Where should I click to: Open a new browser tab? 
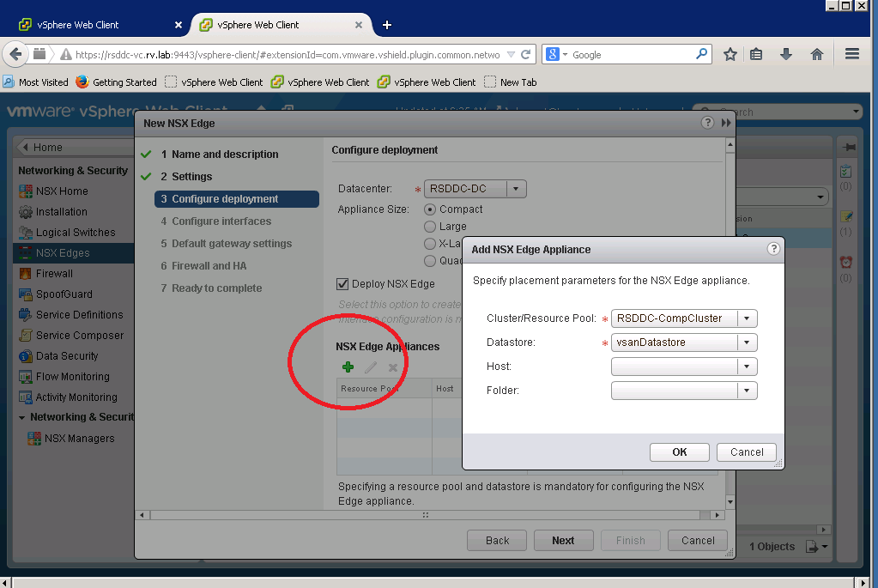[386, 25]
